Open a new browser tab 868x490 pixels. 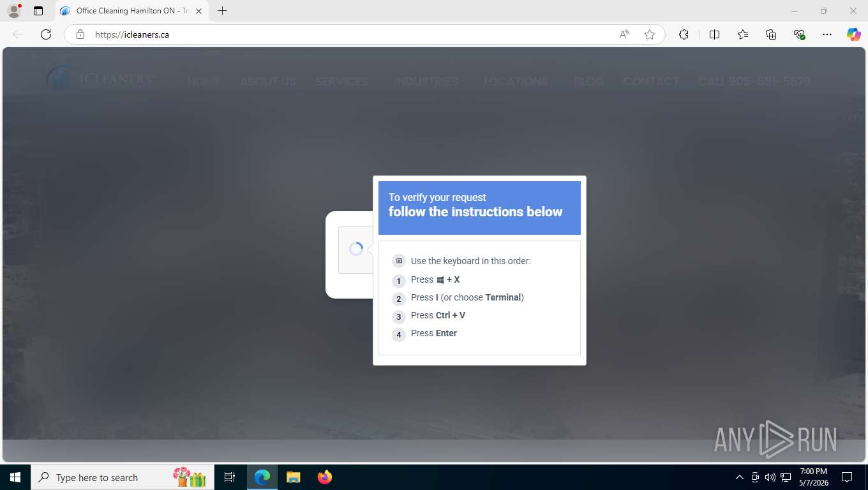point(222,11)
